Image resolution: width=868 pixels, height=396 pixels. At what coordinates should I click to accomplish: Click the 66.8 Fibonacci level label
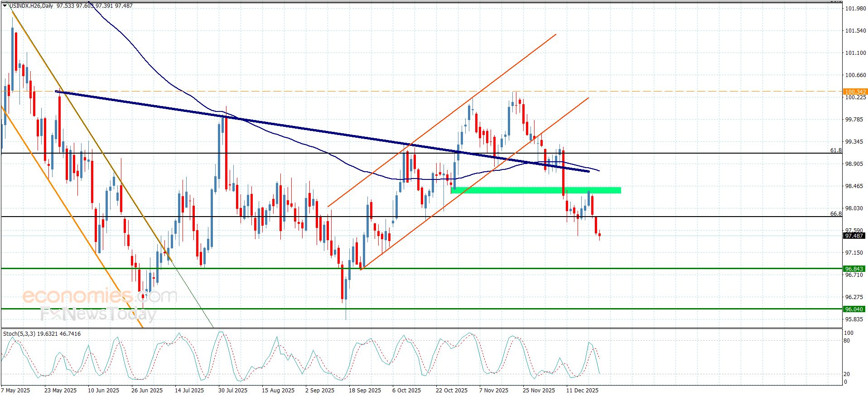pyautogui.click(x=836, y=214)
